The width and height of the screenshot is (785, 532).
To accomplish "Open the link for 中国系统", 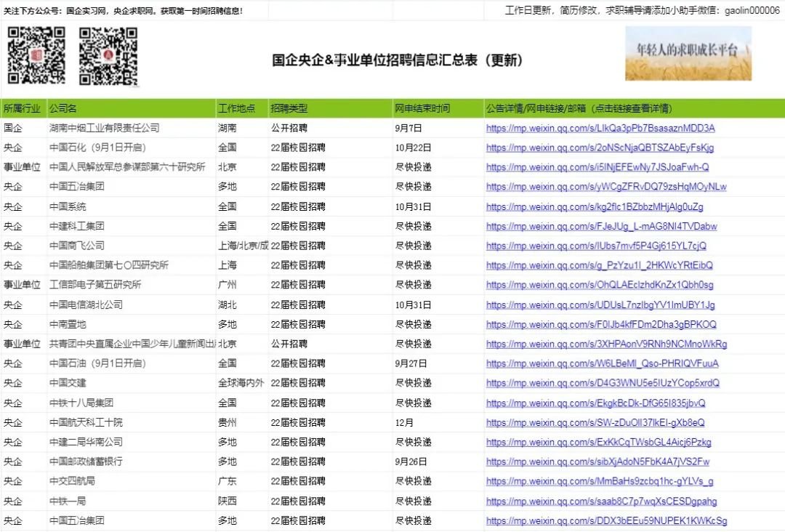I will click(x=595, y=207).
